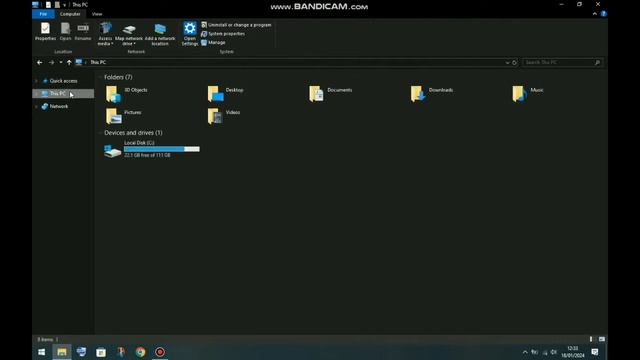
Task: Collapse the Folders (7) group
Action: pyautogui.click(x=100, y=77)
